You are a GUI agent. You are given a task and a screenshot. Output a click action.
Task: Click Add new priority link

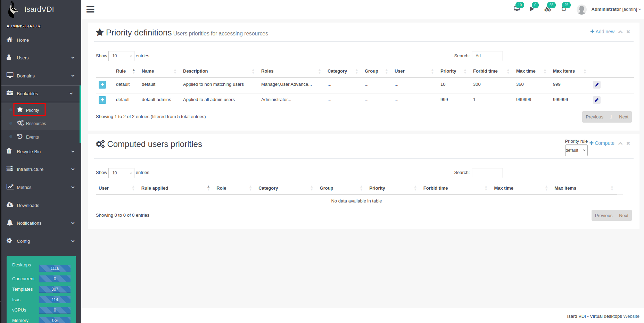pyautogui.click(x=602, y=32)
